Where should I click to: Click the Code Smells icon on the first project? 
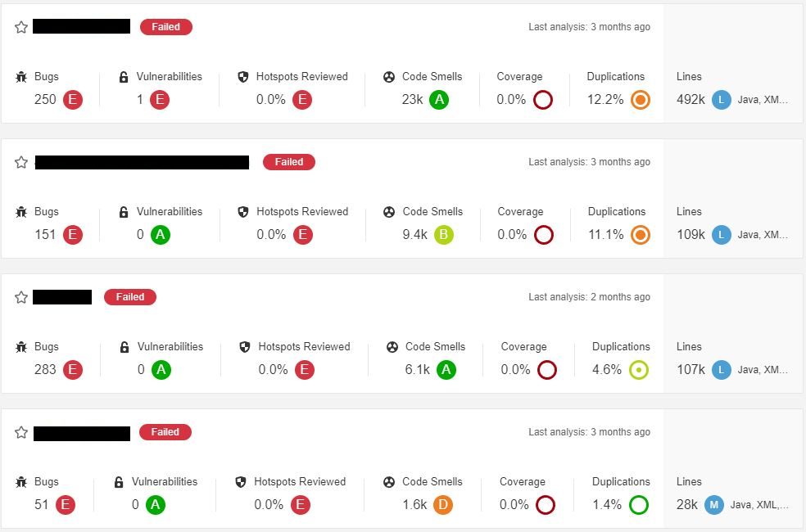tap(388, 76)
